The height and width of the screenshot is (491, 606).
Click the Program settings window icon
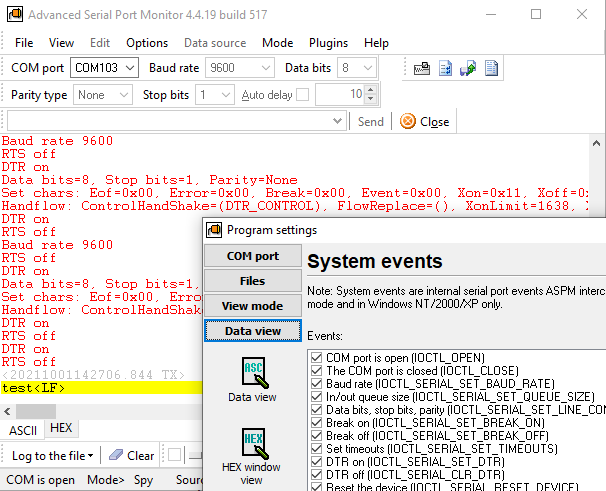[x=214, y=230]
